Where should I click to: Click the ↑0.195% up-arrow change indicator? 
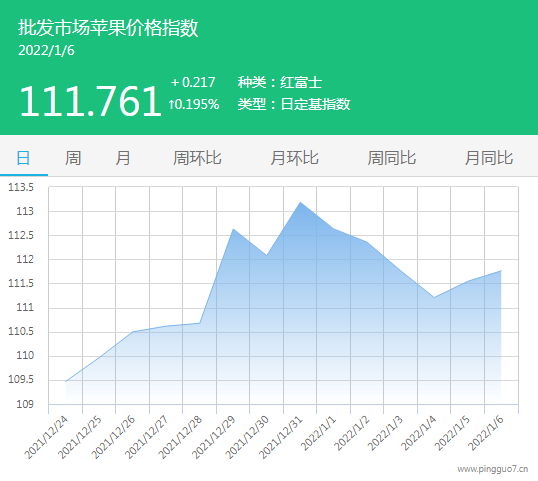coord(194,104)
